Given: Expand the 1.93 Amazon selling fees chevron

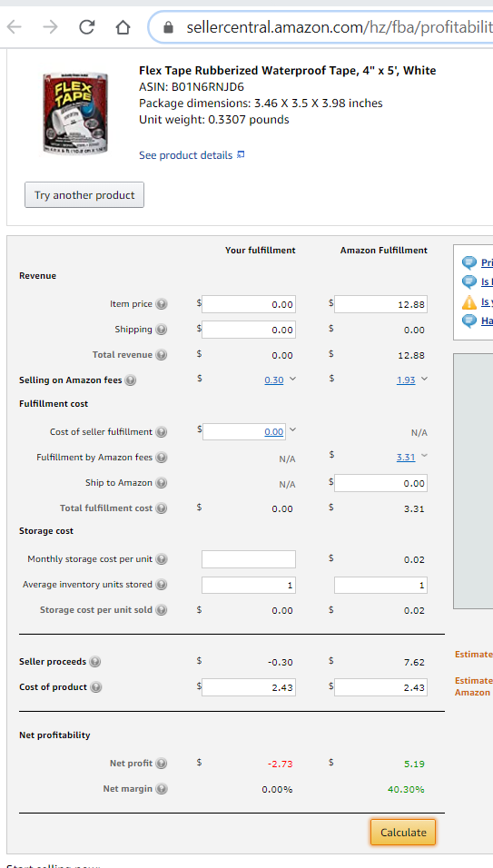Looking at the screenshot, I should 424,380.
